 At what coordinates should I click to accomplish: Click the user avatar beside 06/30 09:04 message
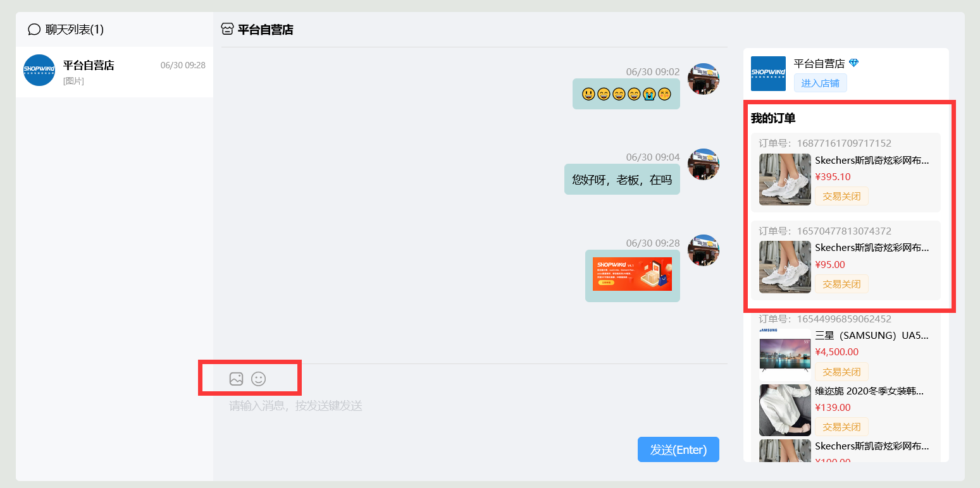coord(704,164)
